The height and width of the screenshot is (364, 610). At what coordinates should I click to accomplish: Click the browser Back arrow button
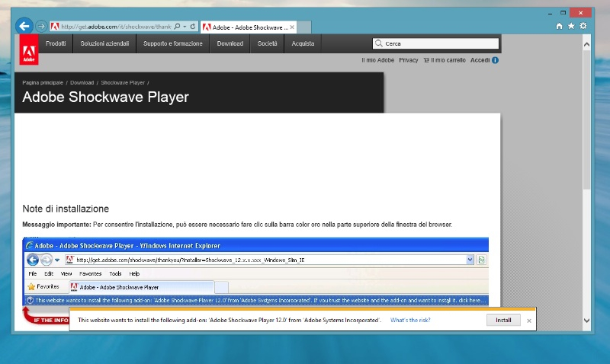[x=24, y=25]
